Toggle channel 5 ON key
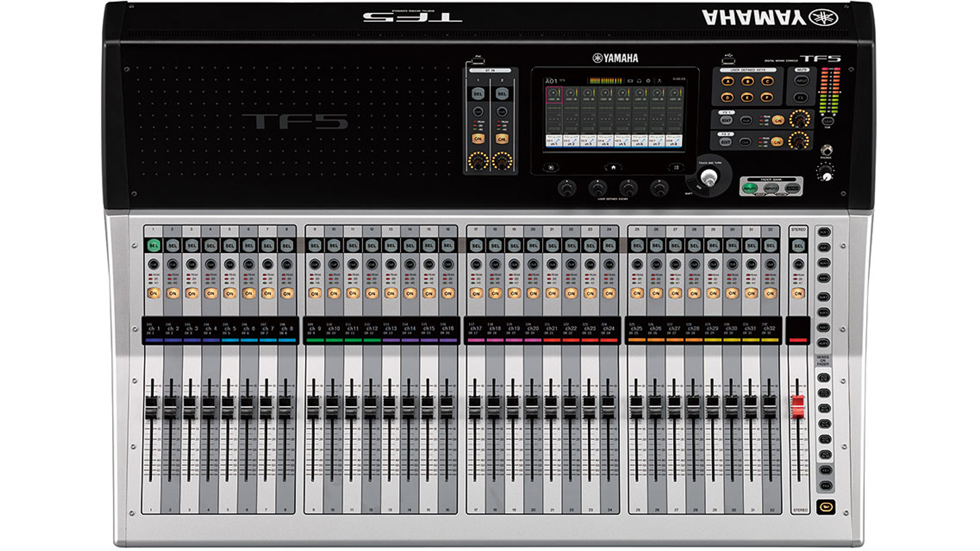This screenshot has height=551, width=980. (x=230, y=293)
